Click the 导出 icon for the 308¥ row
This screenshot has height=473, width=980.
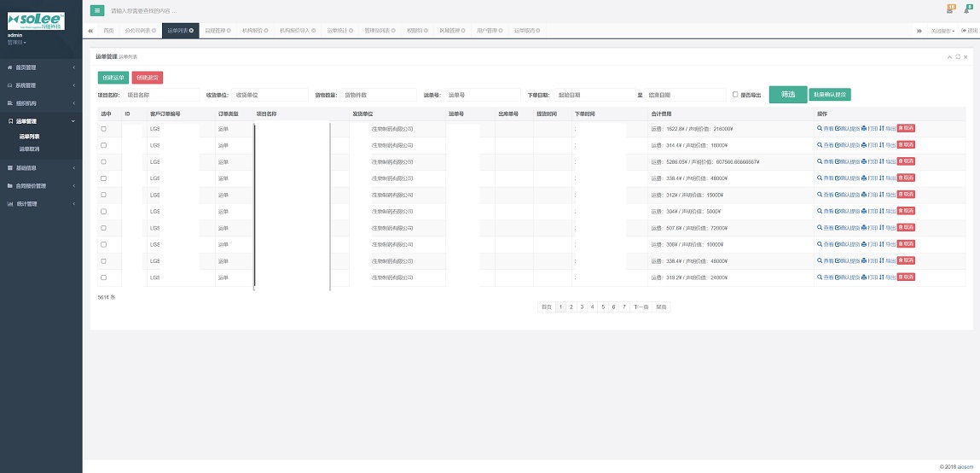(x=882, y=244)
